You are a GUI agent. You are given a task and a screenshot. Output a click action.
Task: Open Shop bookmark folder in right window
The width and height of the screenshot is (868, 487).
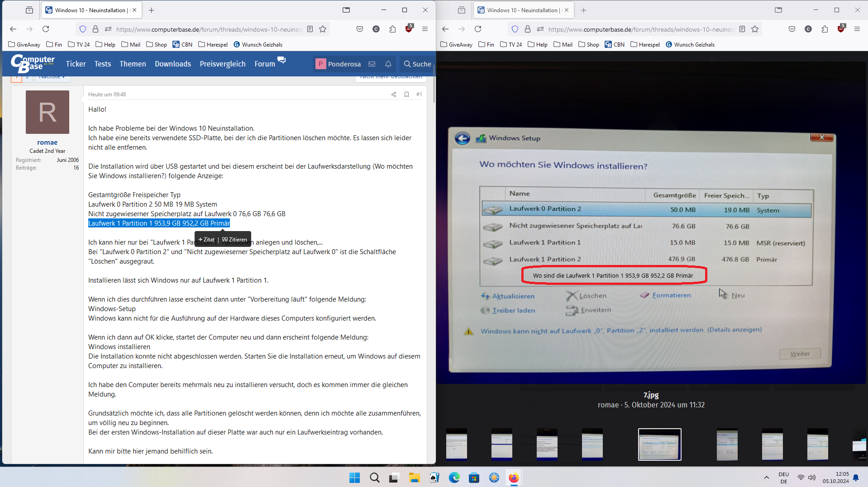click(x=589, y=44)
